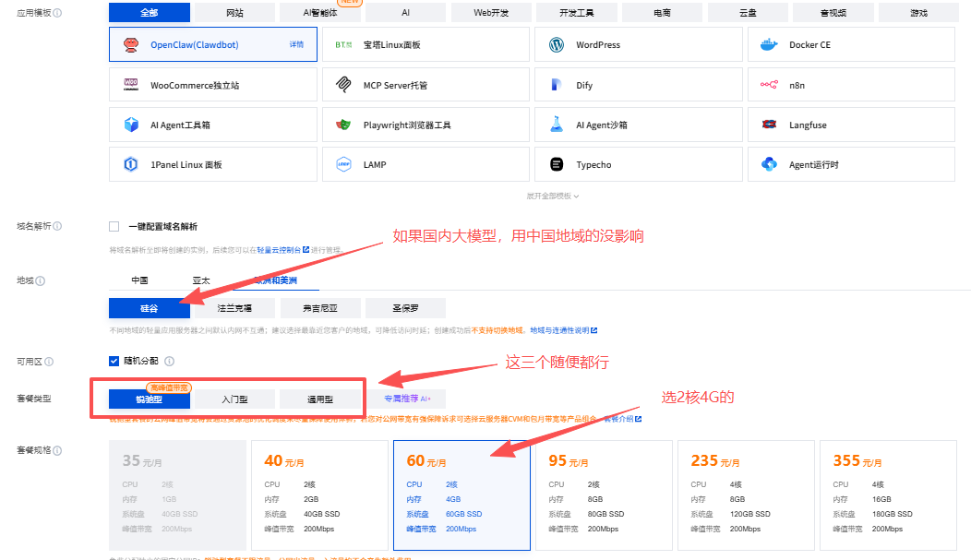Viewport: 971px width, 560px height.
Task: Open the 电商 category tab
Action: pos(662,12)
